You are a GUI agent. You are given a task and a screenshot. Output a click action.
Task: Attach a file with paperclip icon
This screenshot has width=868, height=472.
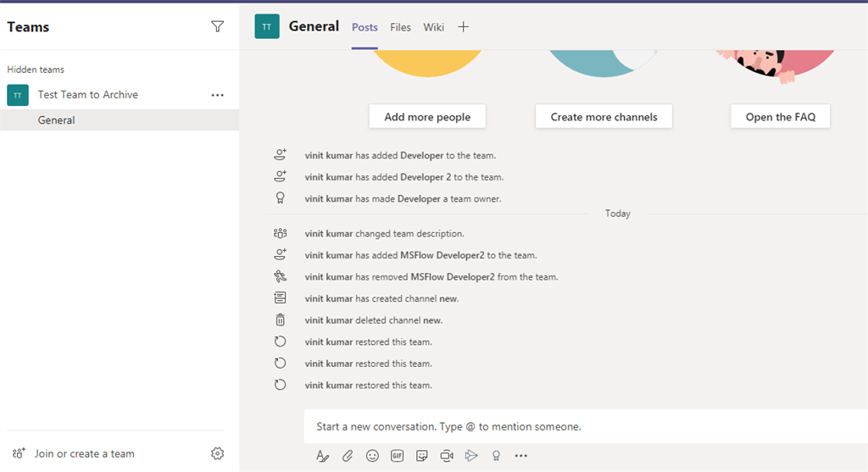pyautogui.click(x=347, y=455)
